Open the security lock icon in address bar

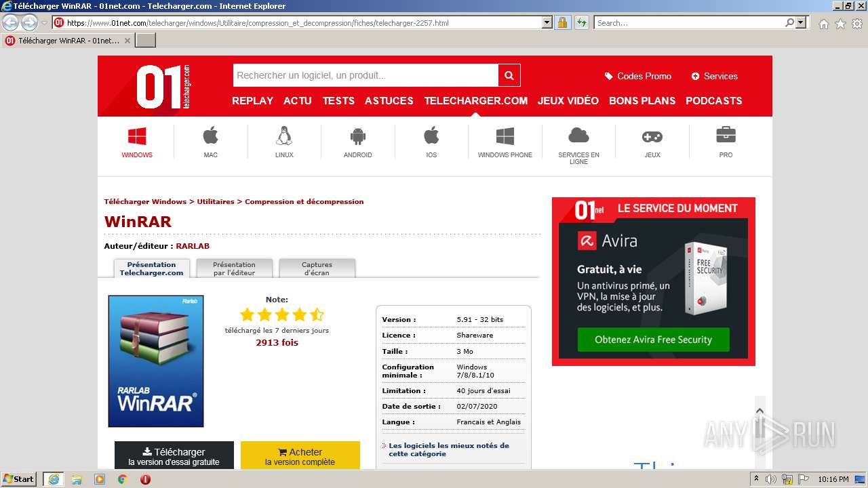562,23
